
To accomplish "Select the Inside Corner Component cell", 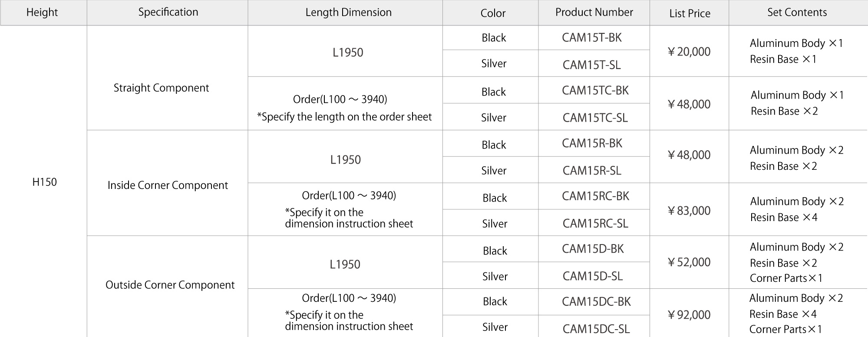I will (168, 185).
